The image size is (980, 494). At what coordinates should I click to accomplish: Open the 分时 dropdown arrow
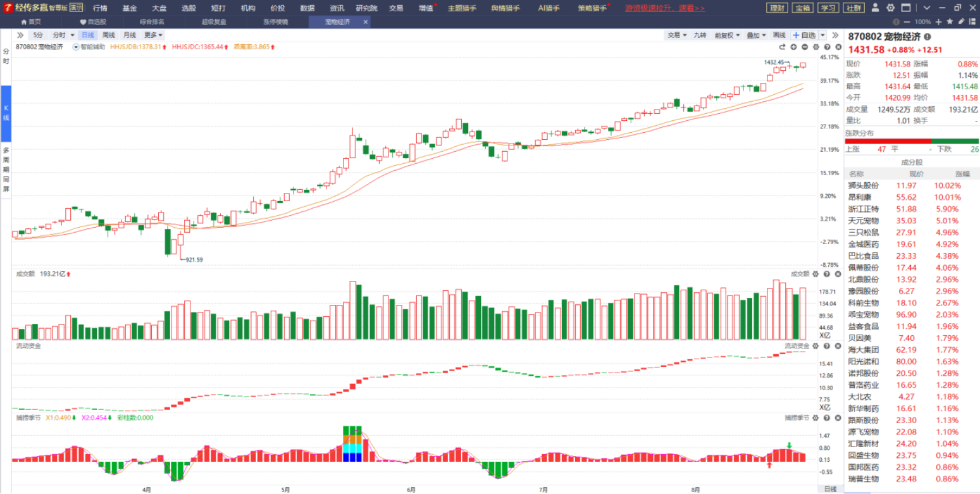72,35
